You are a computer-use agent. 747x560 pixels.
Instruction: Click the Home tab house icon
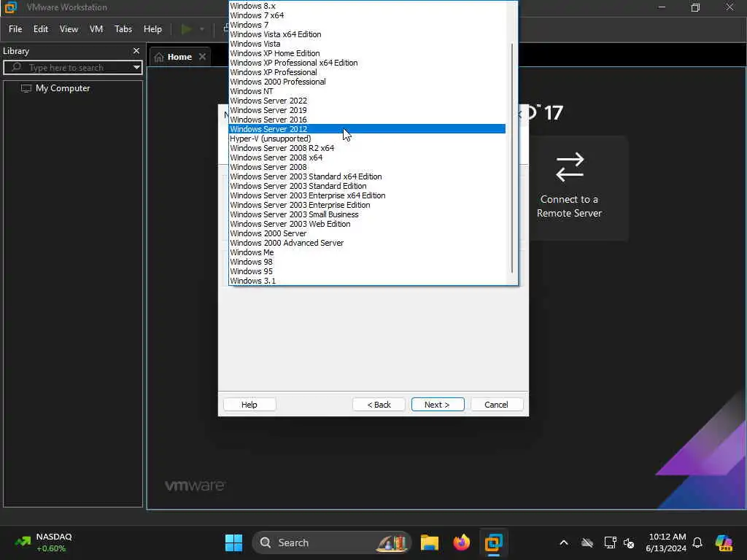pyautogui.click(x=159, y=57)
